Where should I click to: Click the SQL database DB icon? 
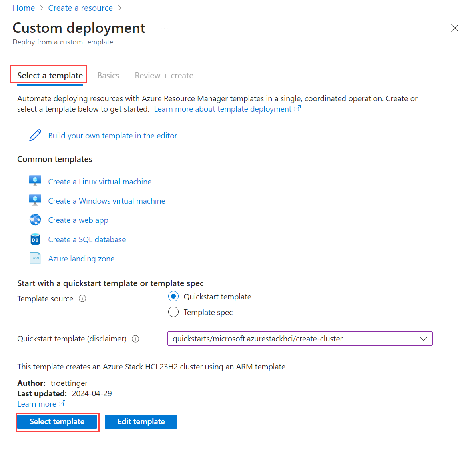click(x=35, y=239)
